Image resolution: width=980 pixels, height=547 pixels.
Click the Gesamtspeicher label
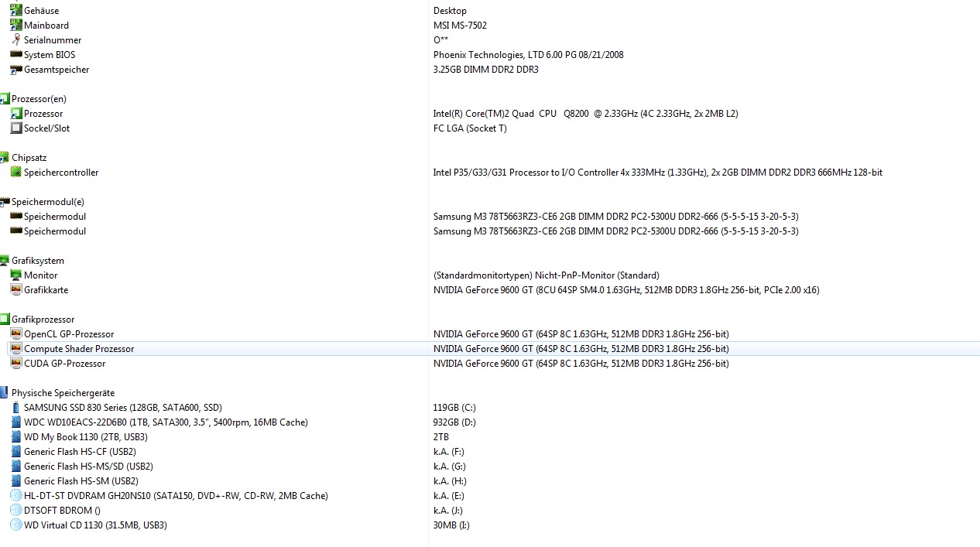[x=57, y=70]
